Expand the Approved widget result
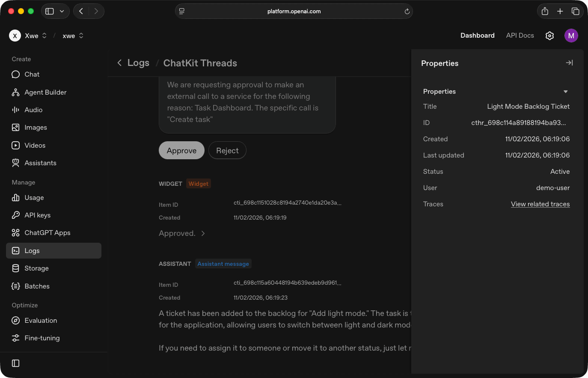This screenshot has height=378, width=588. [x=202, y=233]
